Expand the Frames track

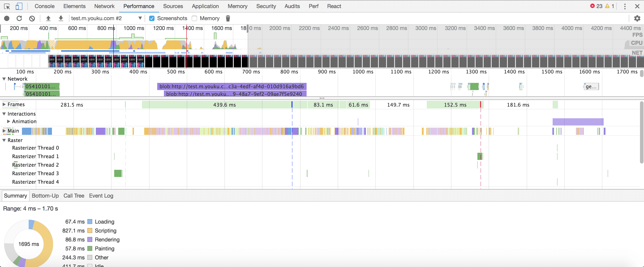click(4, 104)
